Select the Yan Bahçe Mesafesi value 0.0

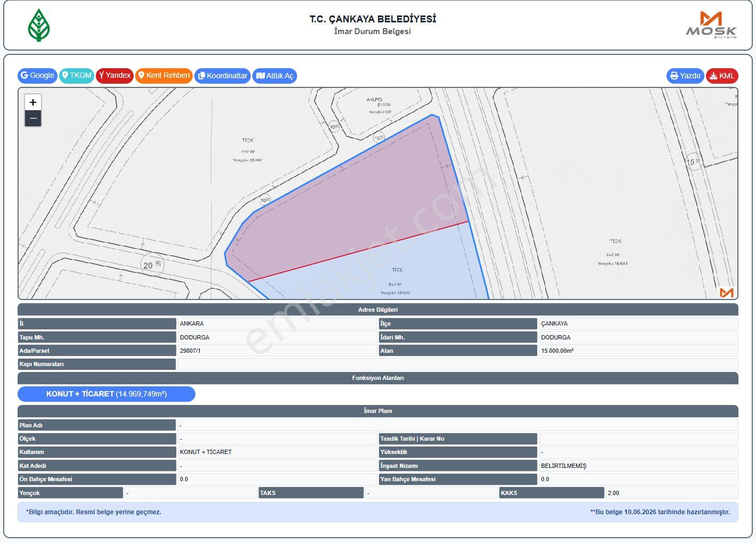click(545, 479)
